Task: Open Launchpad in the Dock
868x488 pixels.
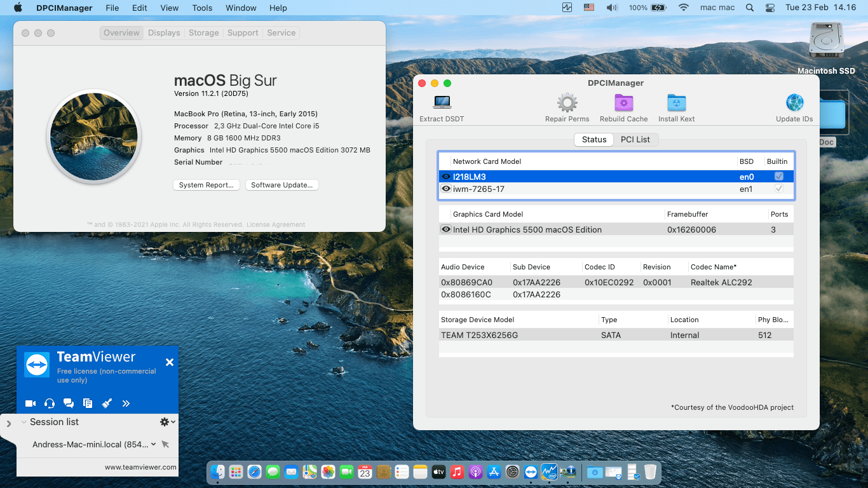Action: pyautogui.click(x=236, y=472)
